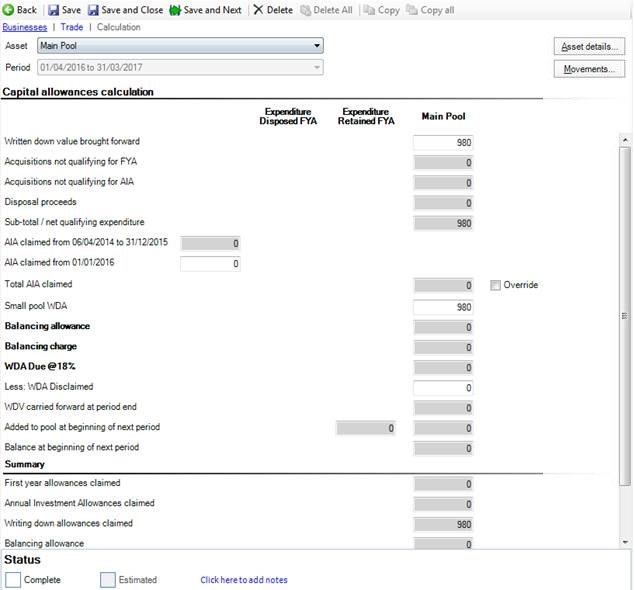Click the Save floppy disk icon
635x590 pixels.
pos(53,10)
